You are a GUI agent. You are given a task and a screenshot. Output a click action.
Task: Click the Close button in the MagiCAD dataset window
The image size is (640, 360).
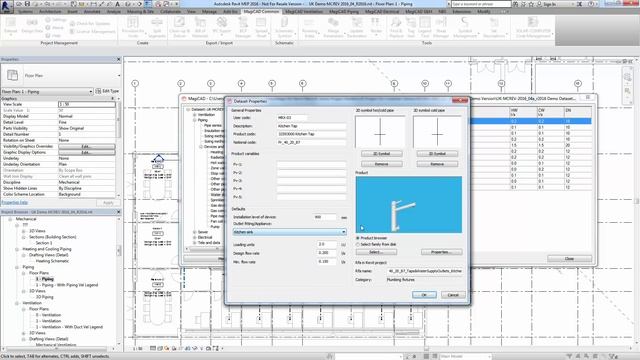pyautogui.click(x=569, y=259)
